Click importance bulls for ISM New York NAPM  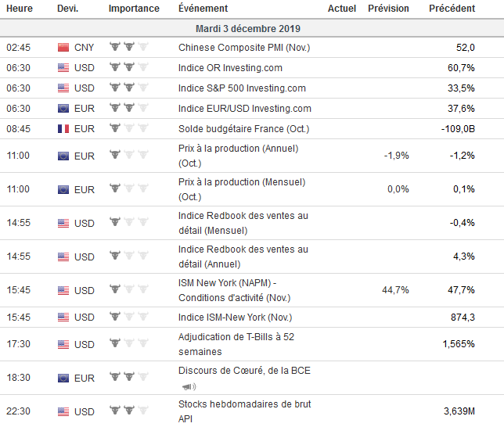129,291
